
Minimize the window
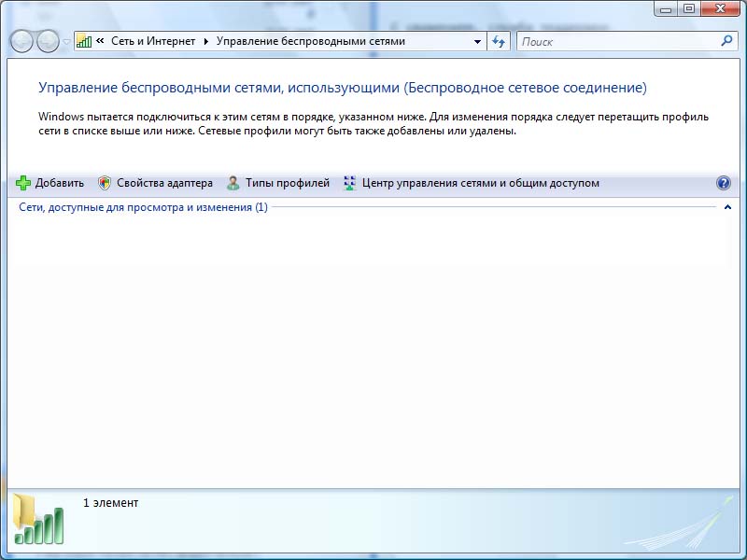pyautogui.click(x=666, y=8)
